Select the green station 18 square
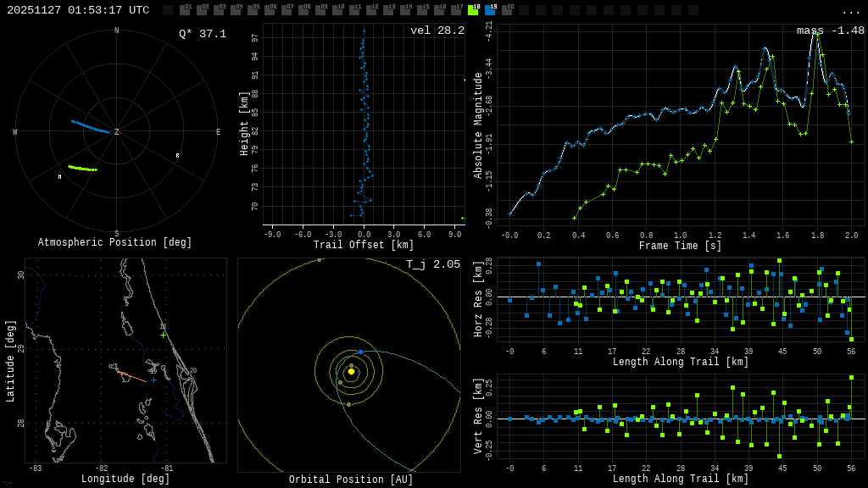This screenshot has height=488, width=868. pos(473,10)
